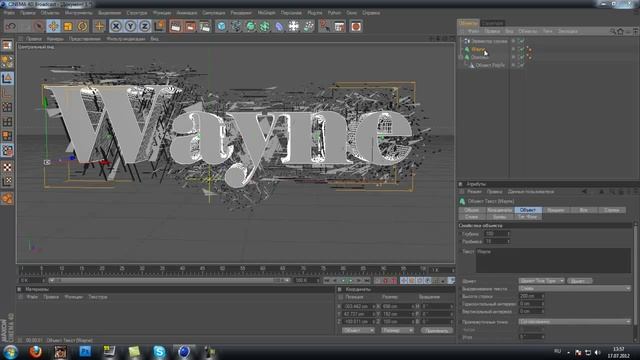
Task: Open the MoGraph menu
Action: point(266,13)
